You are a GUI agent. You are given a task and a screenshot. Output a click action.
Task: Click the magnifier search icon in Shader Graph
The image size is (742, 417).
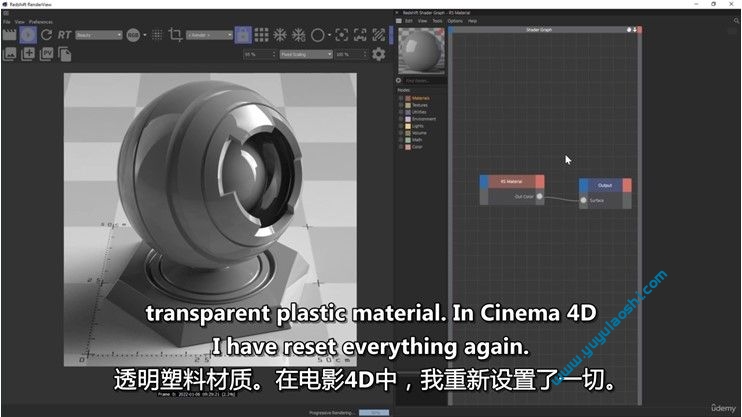pos(736,21)
